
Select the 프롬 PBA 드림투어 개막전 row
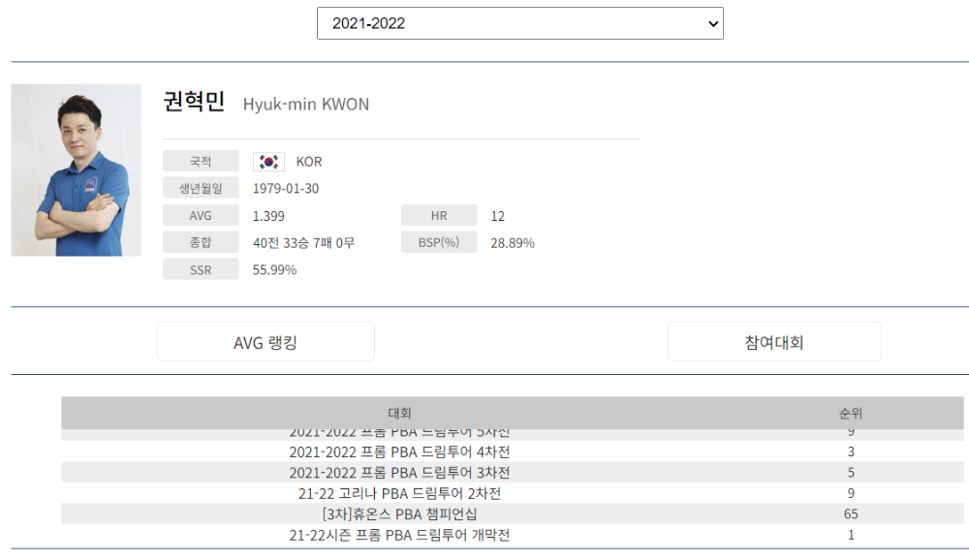tap(513, 535)
